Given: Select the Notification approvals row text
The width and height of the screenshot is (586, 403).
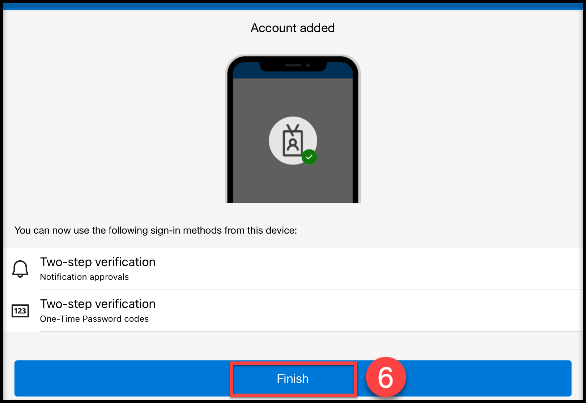Looking at the screenshot, I should tap(84, 277).
